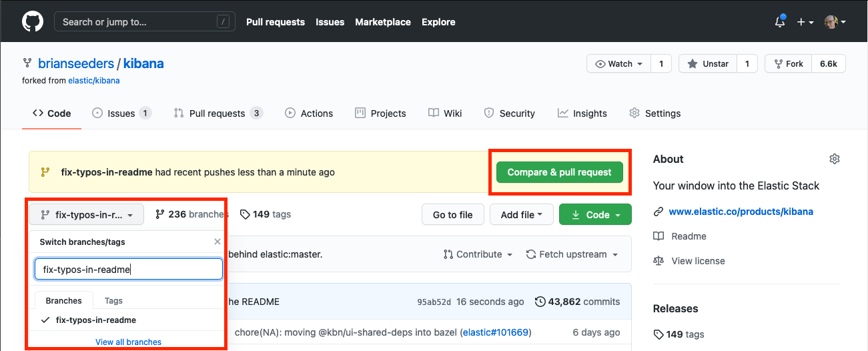Viewport: 868px width, 351px height.
Task: Click the branch filter text field
Action: click(128, 270)
